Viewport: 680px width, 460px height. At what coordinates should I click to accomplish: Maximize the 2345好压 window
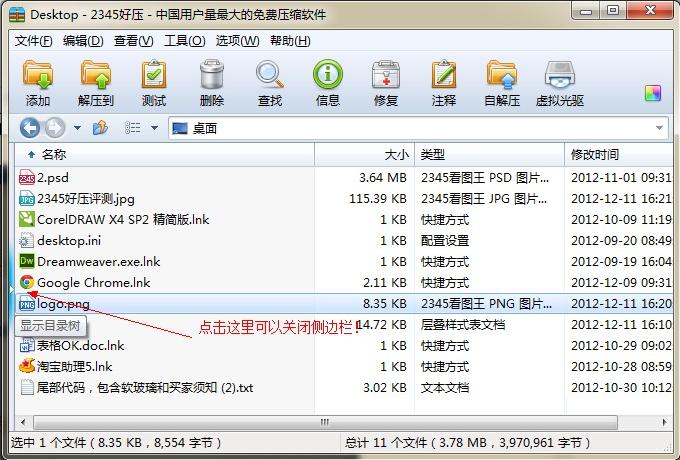(x=613, y=11)
